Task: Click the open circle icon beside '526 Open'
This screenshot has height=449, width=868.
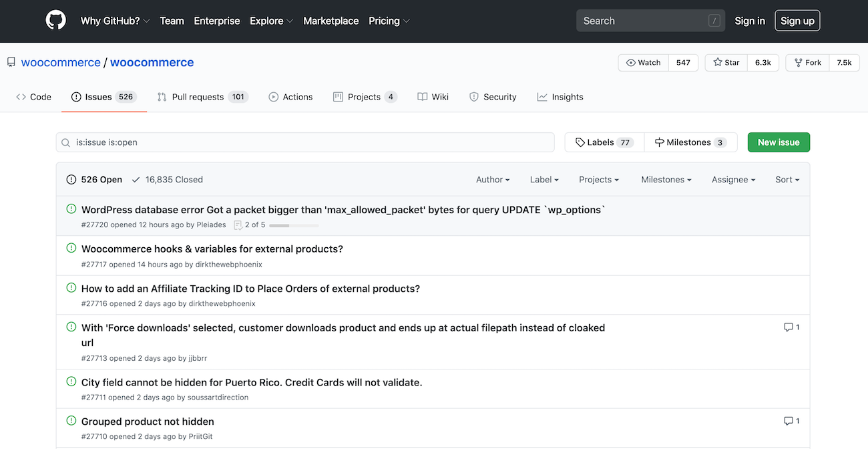Action: (x=71, y=180)
